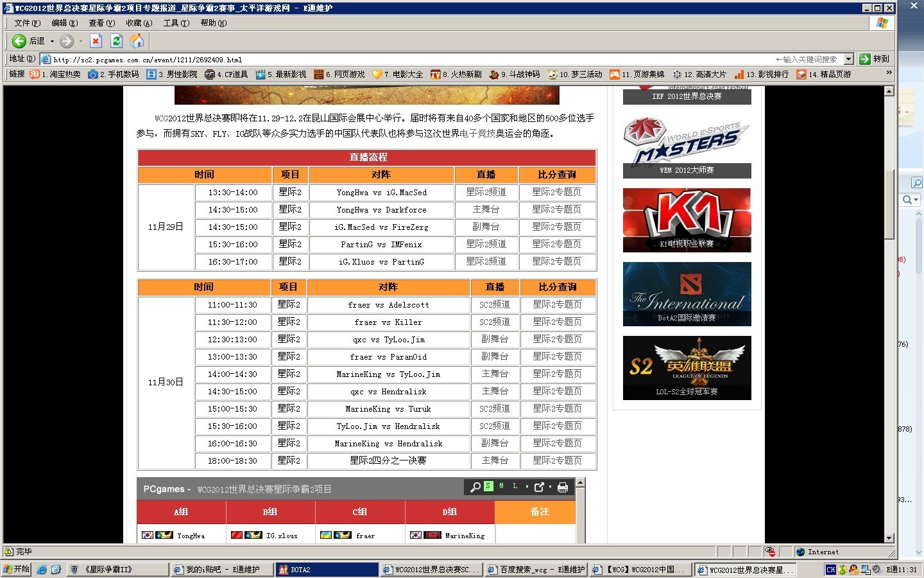Select medium M size in bracket viewer
This screenshot has width=924, height=578.
click(501, 486)
